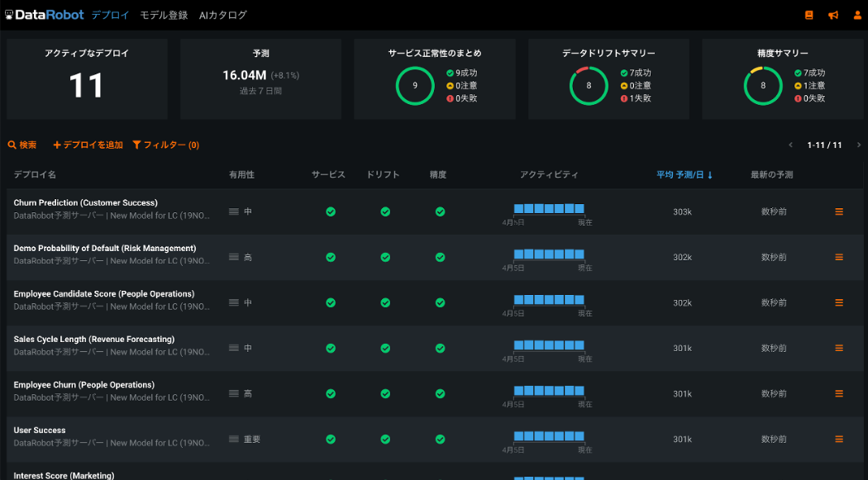Image resolution: width=868 pixels, height=480 pixels.
Task: Open actions menu for Demo Probability of Default
Action: coord(839,257)
